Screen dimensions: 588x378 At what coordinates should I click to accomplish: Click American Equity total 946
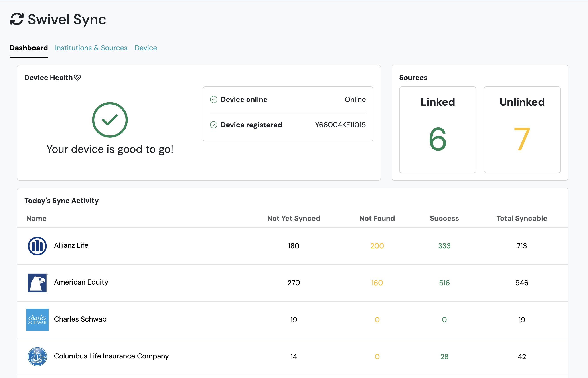point(522,283)
